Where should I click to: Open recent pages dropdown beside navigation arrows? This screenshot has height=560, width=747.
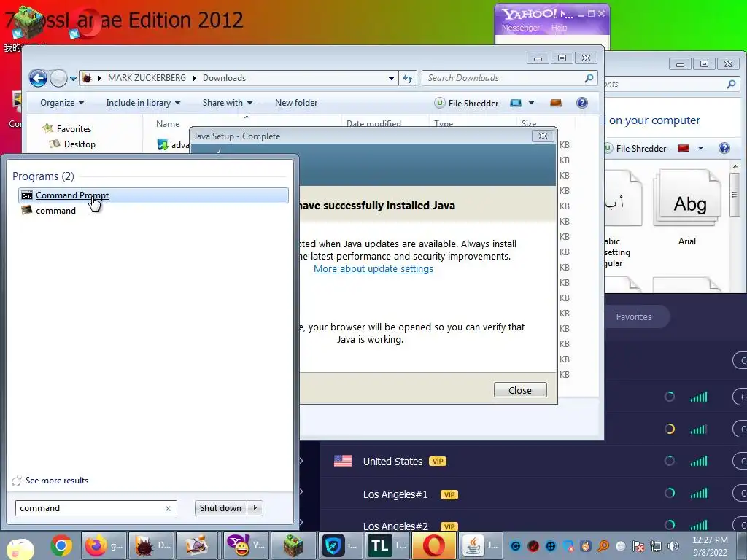[74, 79]
